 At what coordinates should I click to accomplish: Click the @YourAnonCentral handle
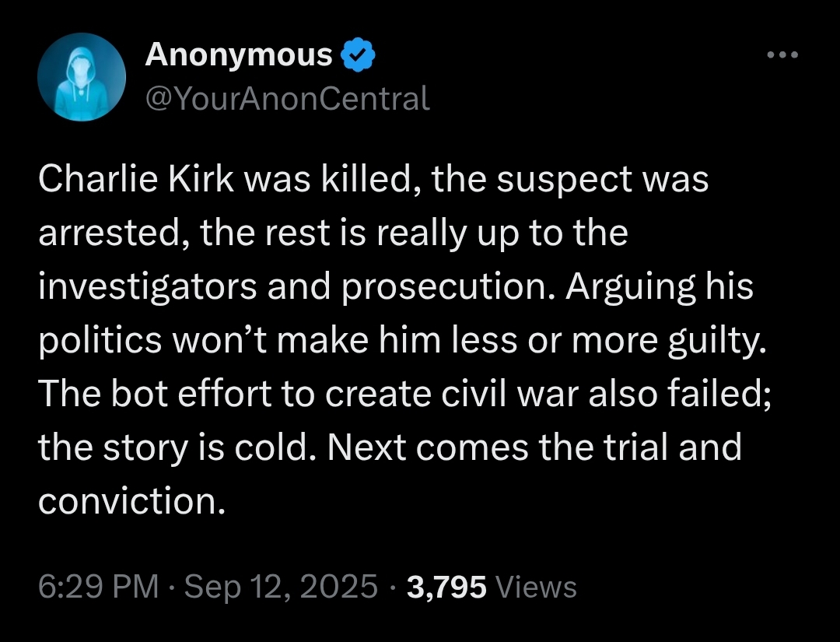pyautogui.click(x=288, y=98)
